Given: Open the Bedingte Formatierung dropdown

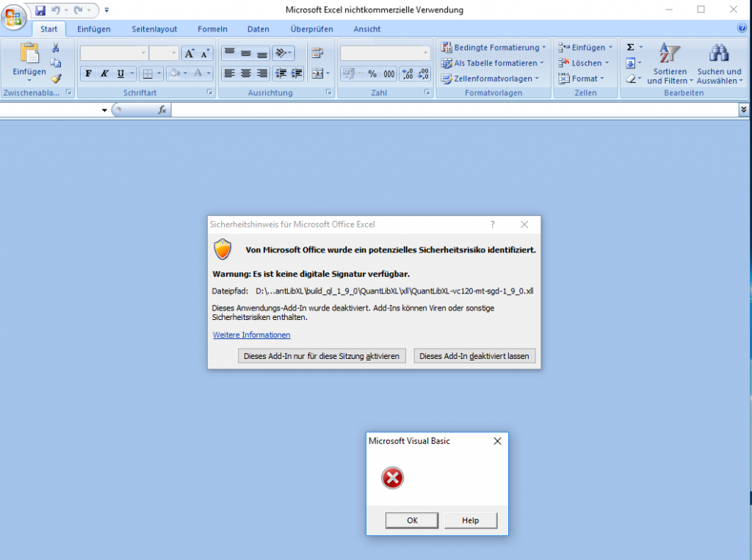Looking at the screenshot, I should click(493, 48).
